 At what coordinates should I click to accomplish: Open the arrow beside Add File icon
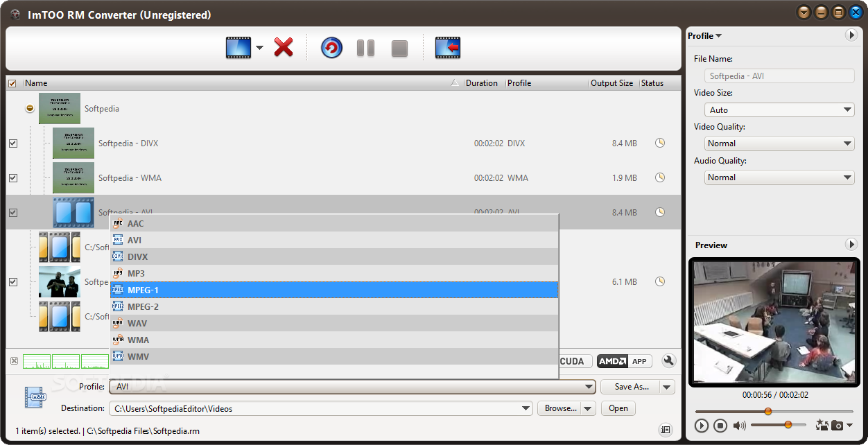pos(259,48)
